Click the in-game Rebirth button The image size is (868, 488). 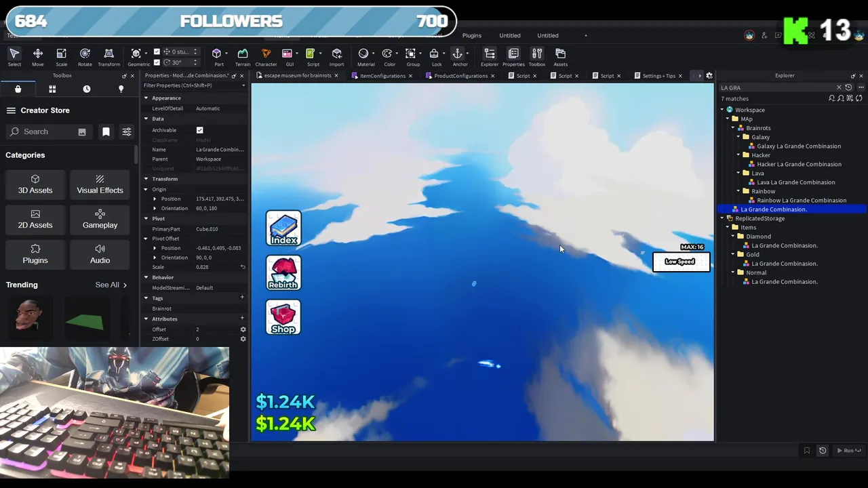[283, 272]
